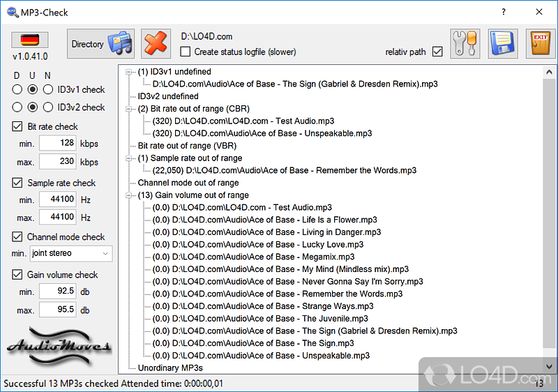The height and width of the screenshot is (392, 558).
Task: Select D radio for ID3v2 check
Action: pyautogui.click(x=17, y=107)
